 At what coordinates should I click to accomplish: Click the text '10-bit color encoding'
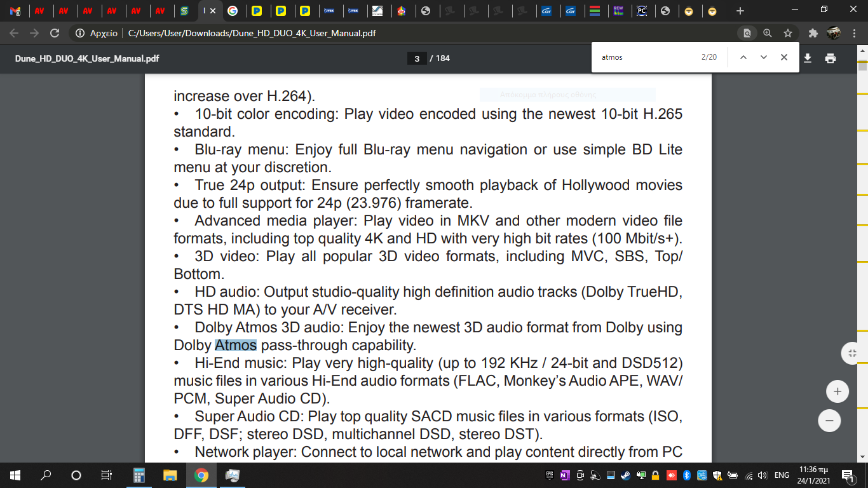tap(268, 114)
